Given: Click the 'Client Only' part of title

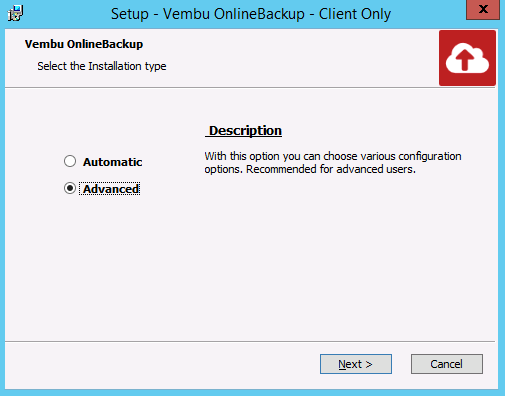Looking at the screenshot, I should (355, 14).
